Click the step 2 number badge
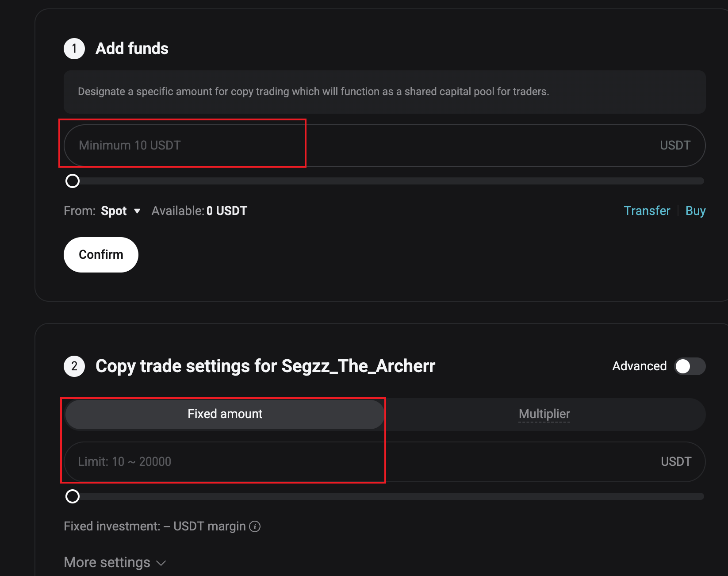This screenshot has width=728, height=576. [74, 366]
